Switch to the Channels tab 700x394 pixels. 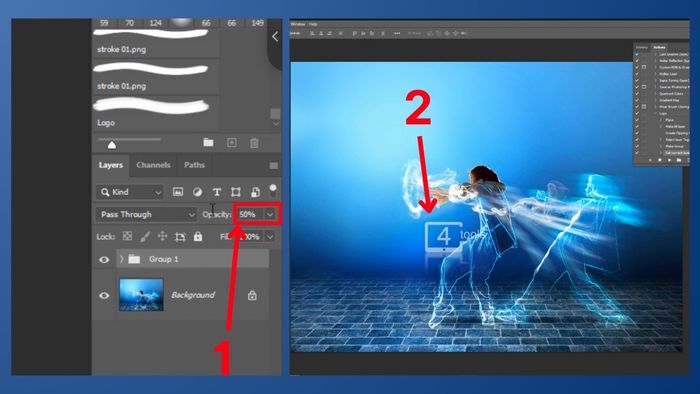point(153,165)
